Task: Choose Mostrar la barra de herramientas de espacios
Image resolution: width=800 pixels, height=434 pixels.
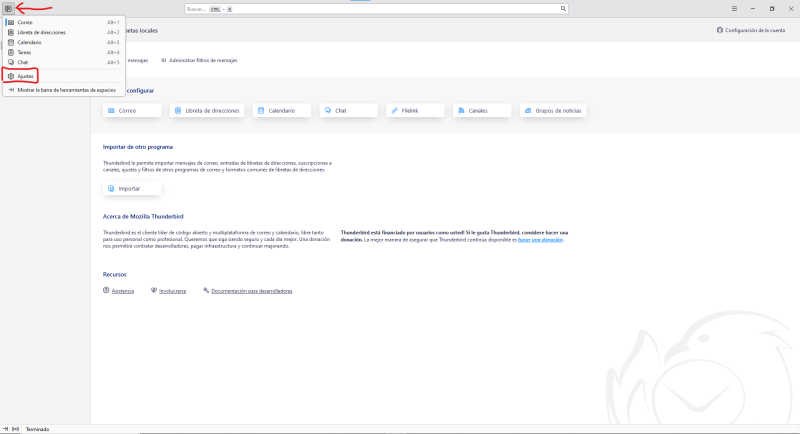Action: pos(64,90)
